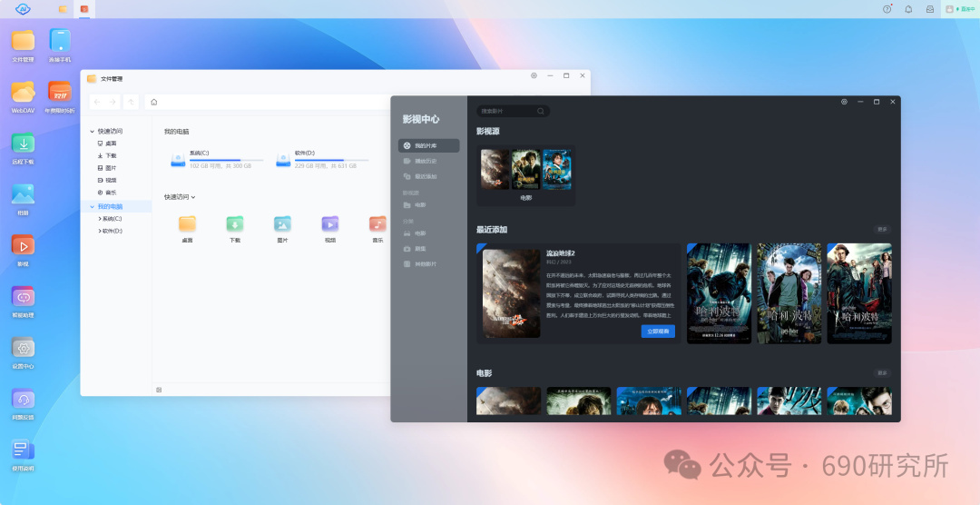Viewport: 980px width, 505px height.
Task: Switch to the video center taskbar tab
Action: point(83,9)
